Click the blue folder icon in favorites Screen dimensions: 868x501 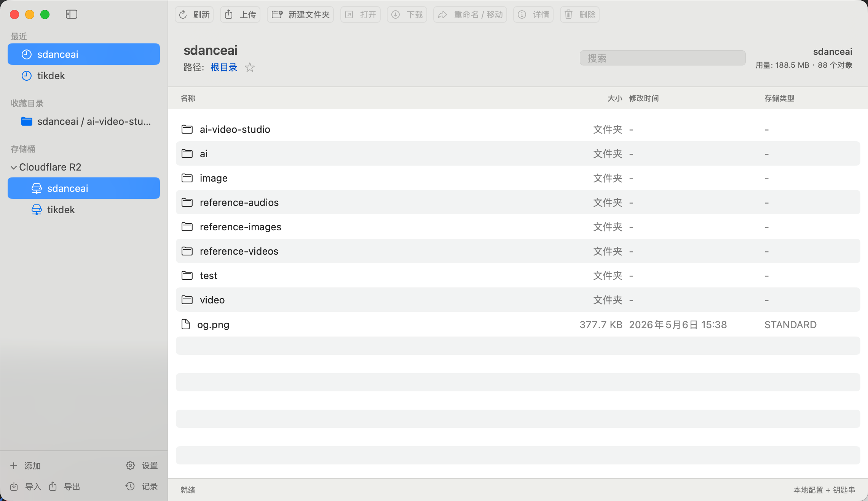click(27, 121)
